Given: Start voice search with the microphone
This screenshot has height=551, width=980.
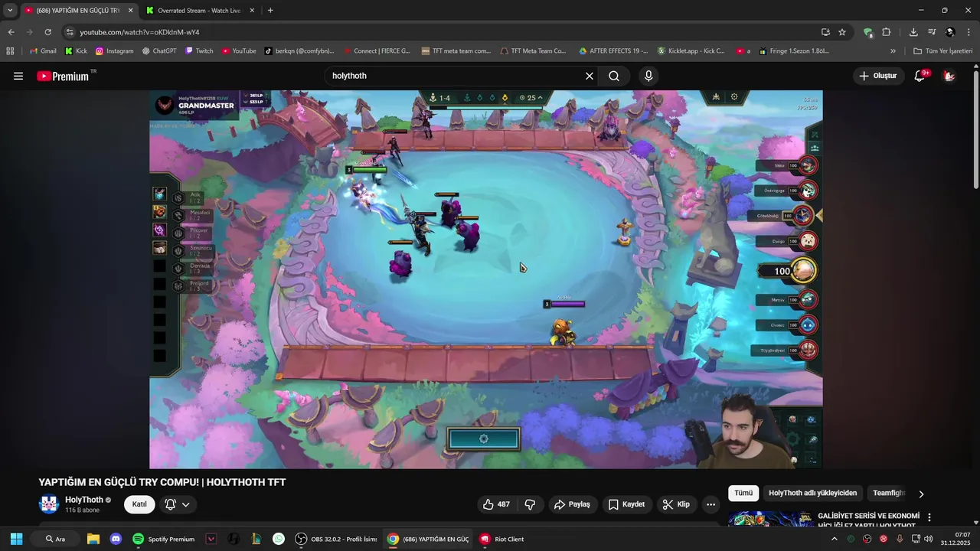Looking at the screenshot, I should point(648,76).
